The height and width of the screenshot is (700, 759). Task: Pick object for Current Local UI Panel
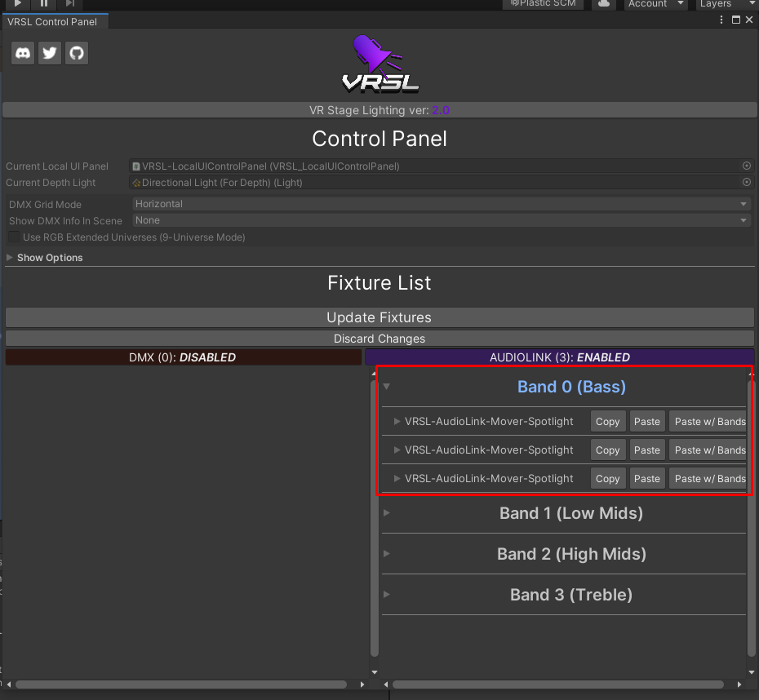[747, 166]
